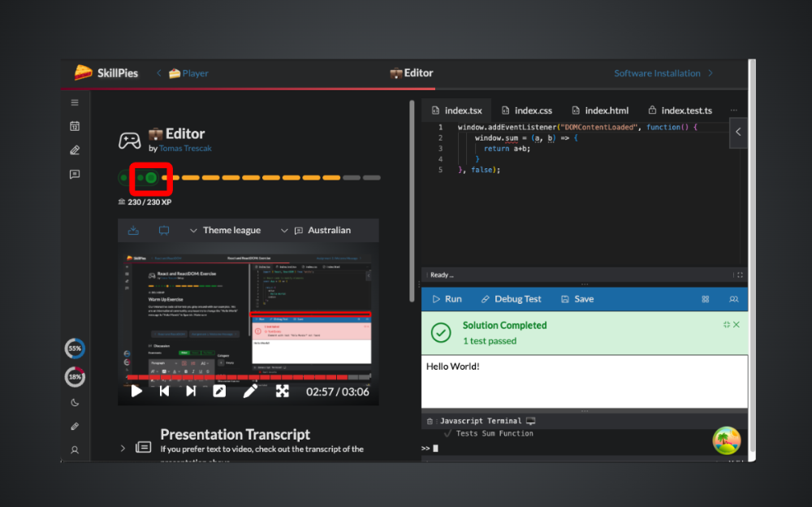Skip to the next video segment

coord(191,392)
